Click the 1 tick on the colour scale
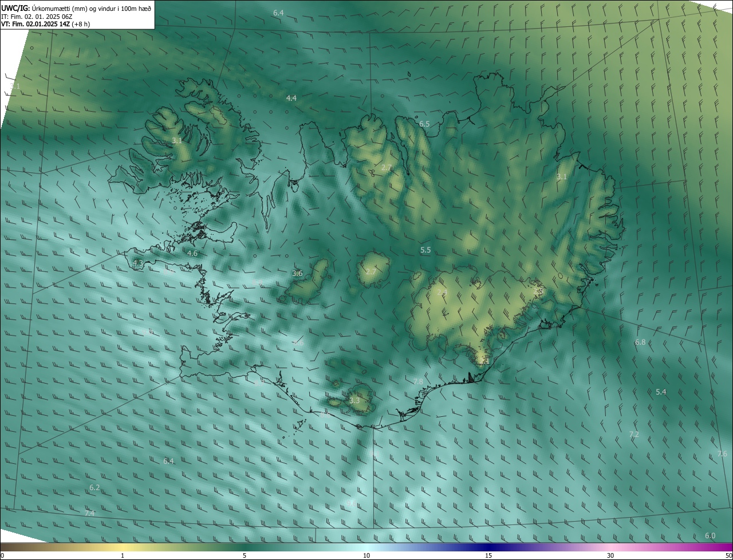Viewport: 733px width, 560px height. (123, 555)
